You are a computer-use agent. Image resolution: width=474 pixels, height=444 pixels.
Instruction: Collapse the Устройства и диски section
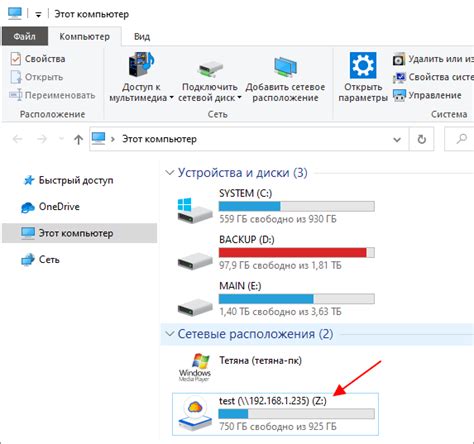170,172
